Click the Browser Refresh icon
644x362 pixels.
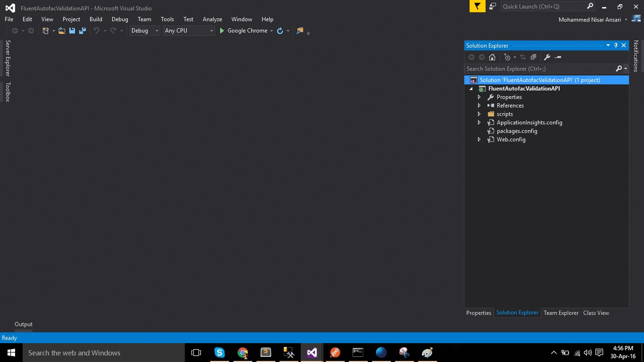[x=280, y=31]
